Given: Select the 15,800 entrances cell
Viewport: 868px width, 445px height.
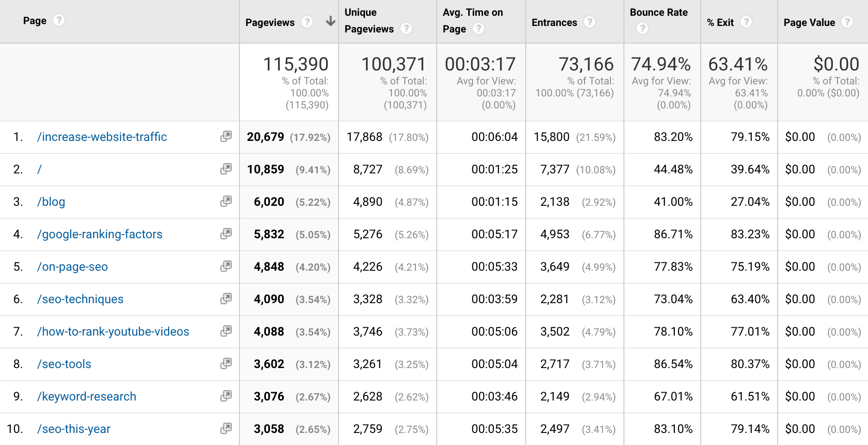Looking at the screenshot, I should pos(552,137).
